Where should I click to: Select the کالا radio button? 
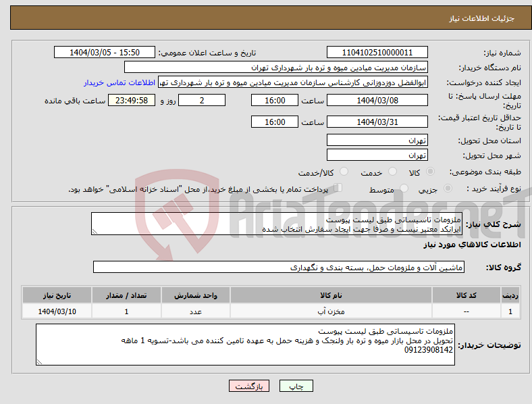pos(430,172)
